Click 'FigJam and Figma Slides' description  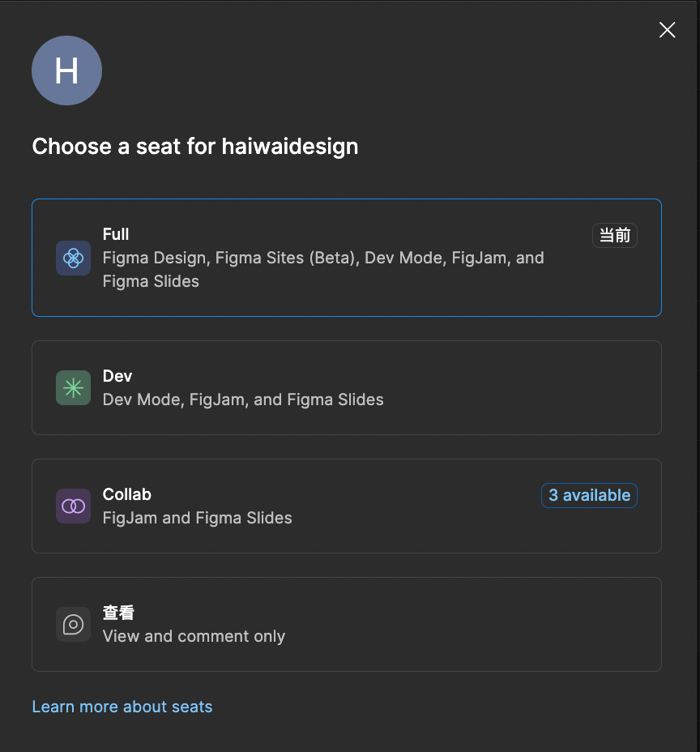[x=197, y=518]
